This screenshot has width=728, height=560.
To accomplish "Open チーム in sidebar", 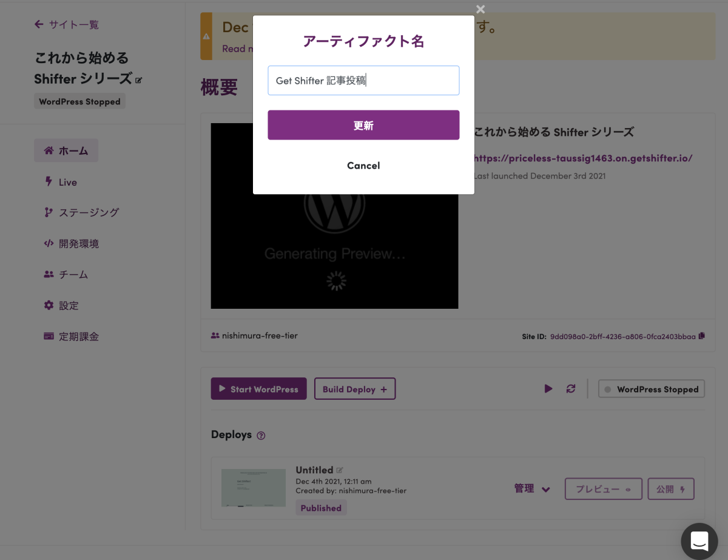I will [66, 275].
